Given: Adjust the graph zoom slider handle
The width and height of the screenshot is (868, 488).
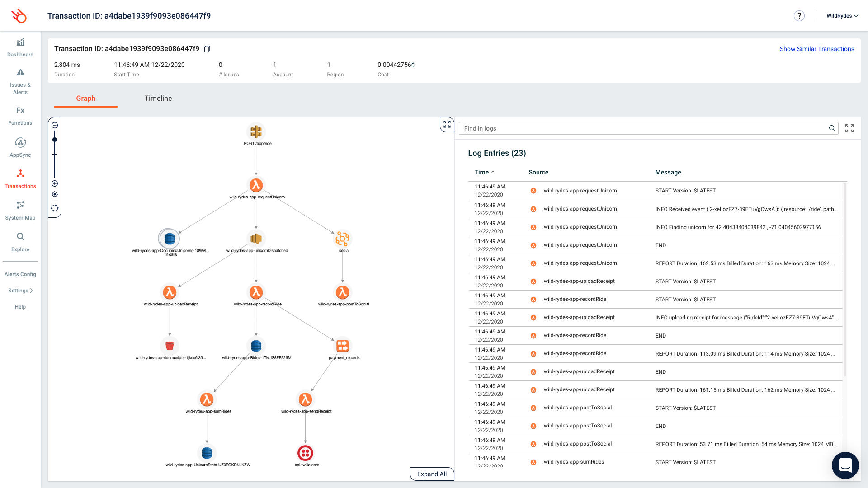Looking at the screenshot, I should pyautogui.click(x=55, y=140).
